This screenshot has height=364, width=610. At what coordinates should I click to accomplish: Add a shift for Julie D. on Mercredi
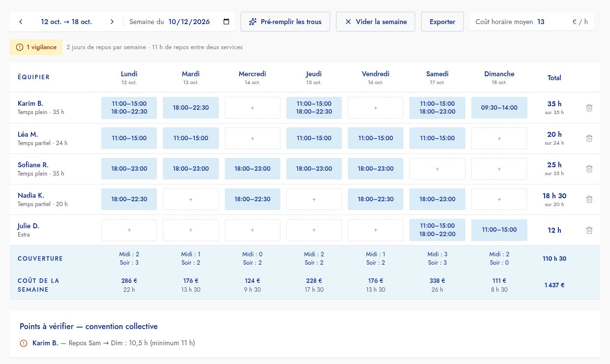252,230
